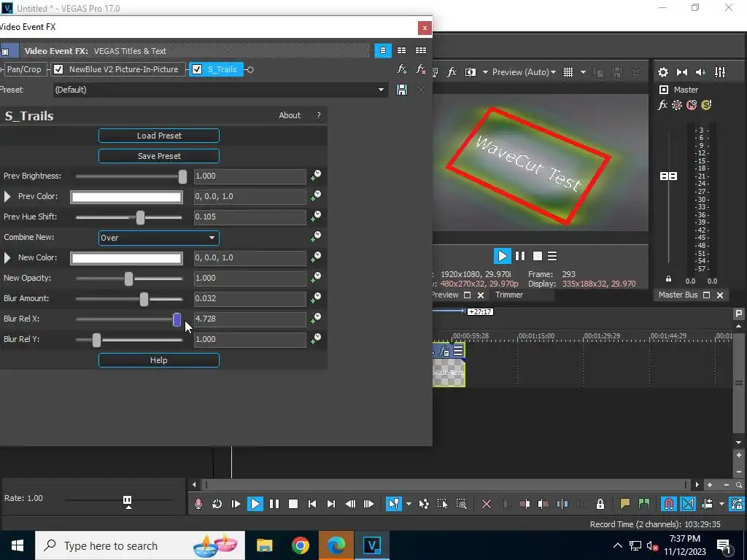The height and width of the screenshot is (560, 747).
Task: Click the ? help link in the S_Trails header
Action: (319, 115)
